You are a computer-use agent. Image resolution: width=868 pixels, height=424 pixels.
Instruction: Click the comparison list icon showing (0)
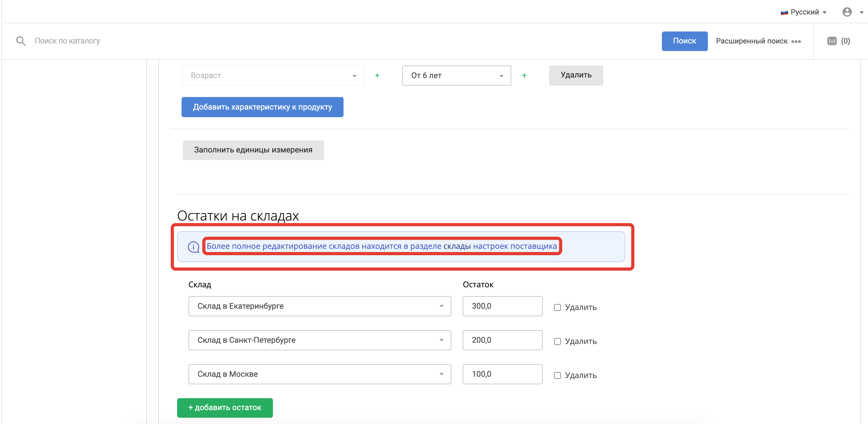[x=832, y=41]
